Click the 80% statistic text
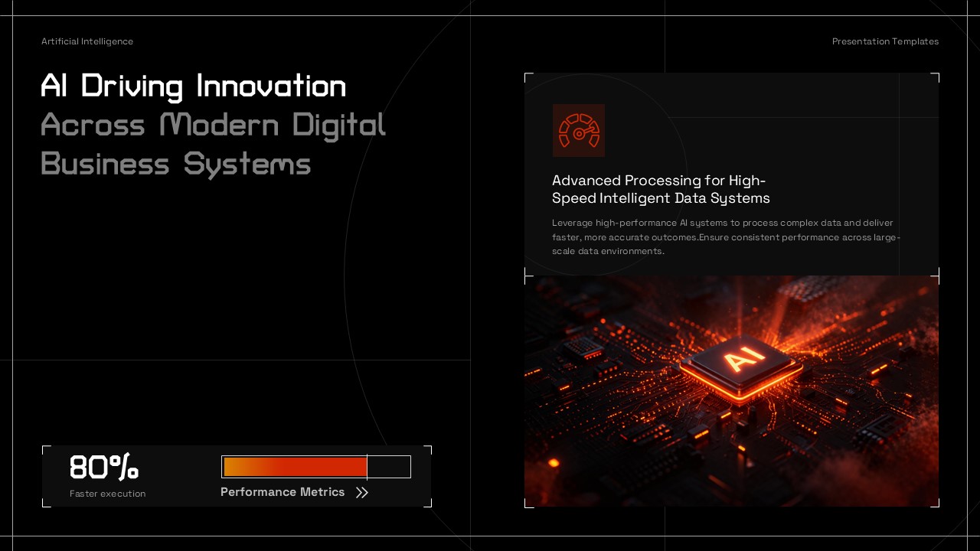 pyautogui.click(x=104, y=467)
